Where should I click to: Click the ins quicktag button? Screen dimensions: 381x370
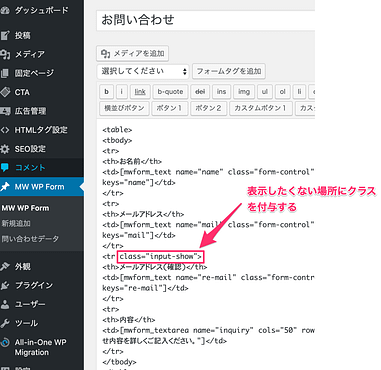[221, 91]
